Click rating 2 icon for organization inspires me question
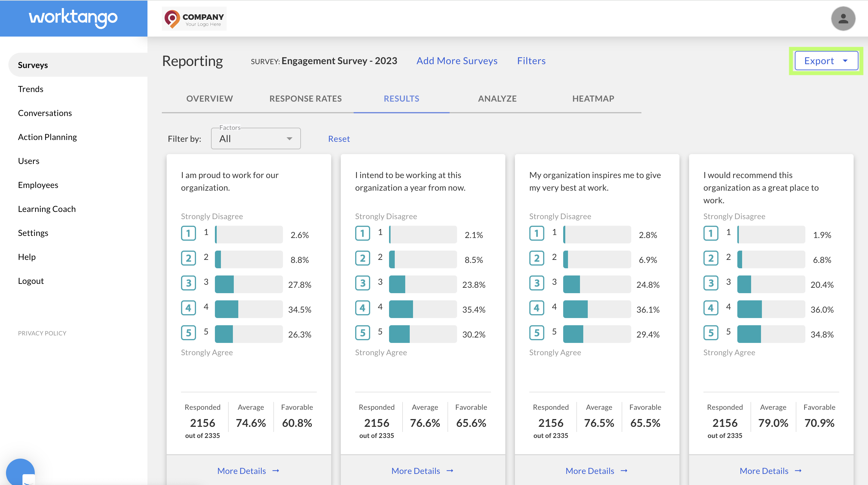This screenshot has width=868, height=485. coord(537,258)
